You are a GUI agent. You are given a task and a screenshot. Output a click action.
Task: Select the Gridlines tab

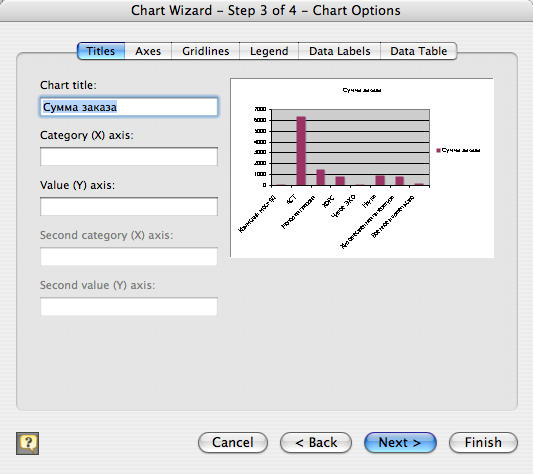(x=205, y=51)
